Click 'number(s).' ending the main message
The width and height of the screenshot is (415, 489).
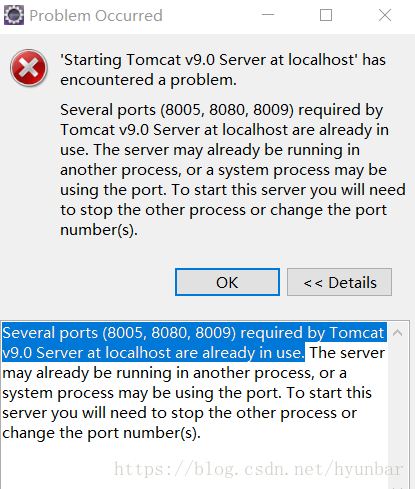tap(99, 230)
